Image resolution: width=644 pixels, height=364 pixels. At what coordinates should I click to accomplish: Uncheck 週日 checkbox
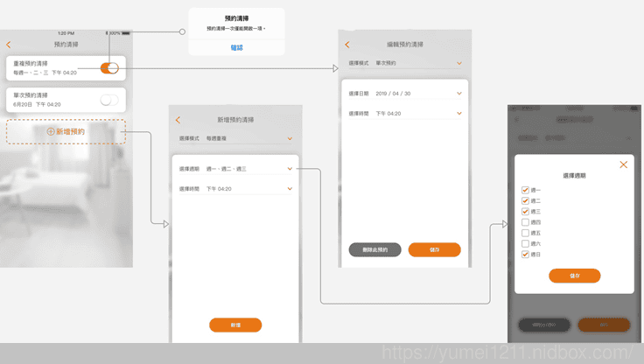click(525, 255)
